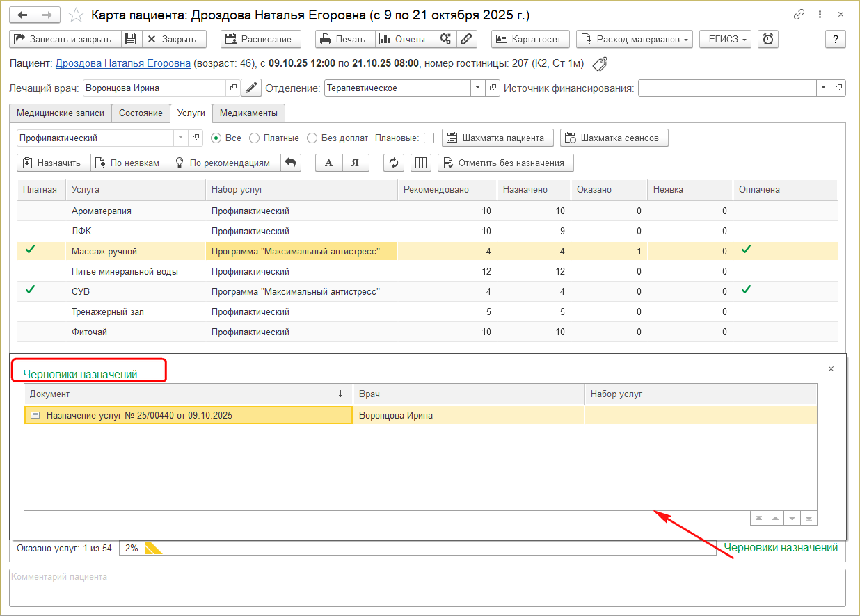Click the Комментарий пациента text field
The image size is (860, 616).
click(427, 587)
